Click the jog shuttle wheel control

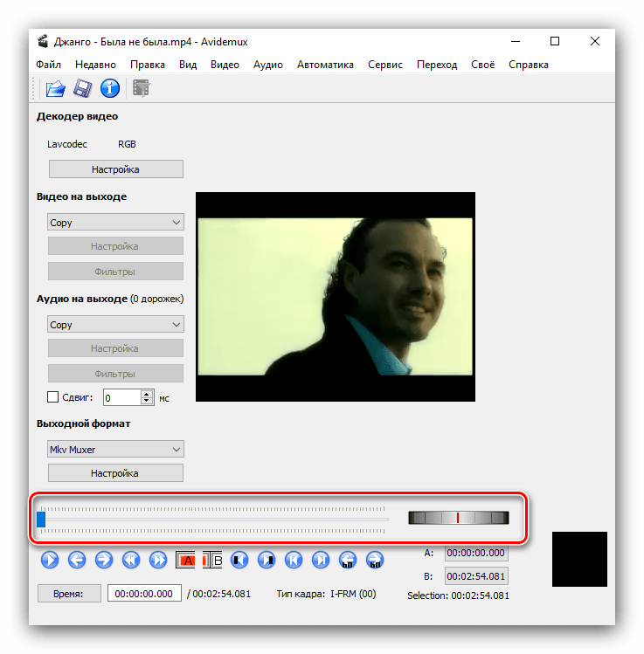pos(458,518)
